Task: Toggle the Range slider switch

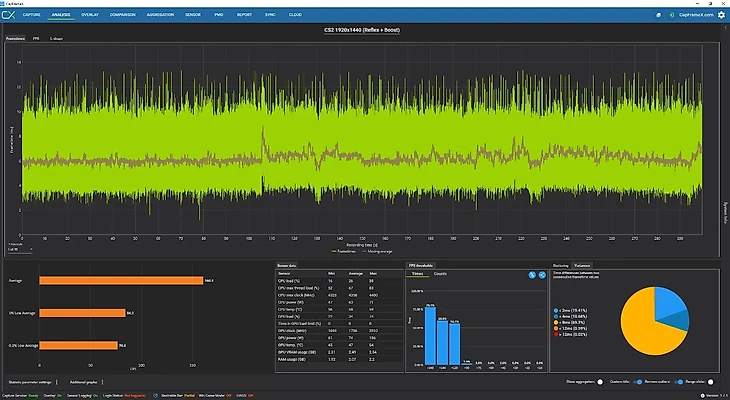Action: (x=710, y=382)
